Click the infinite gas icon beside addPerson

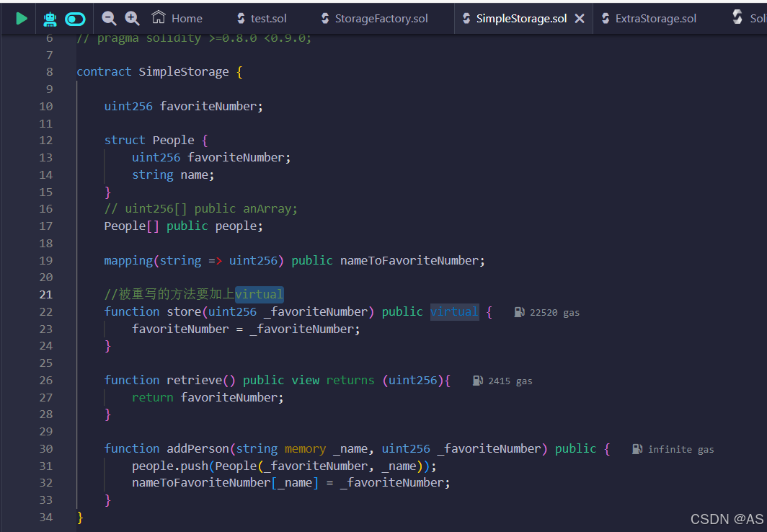coord(637,448)
